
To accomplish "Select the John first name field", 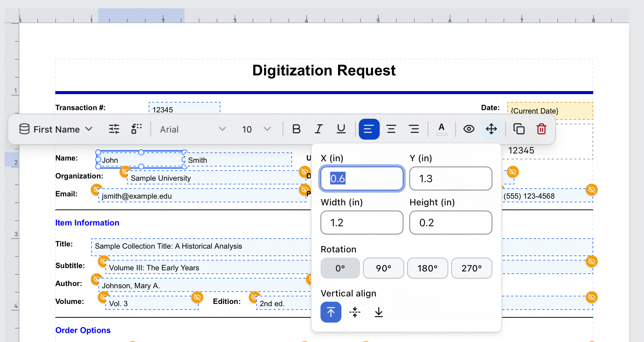I will pyautogui.click(x=141, y=159).
